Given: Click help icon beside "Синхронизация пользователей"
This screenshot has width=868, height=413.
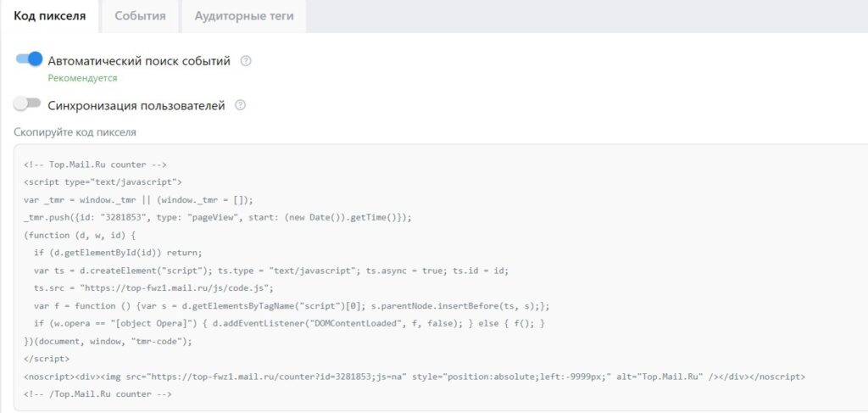Looking at the screenshot, I should (x=240, y=106).
